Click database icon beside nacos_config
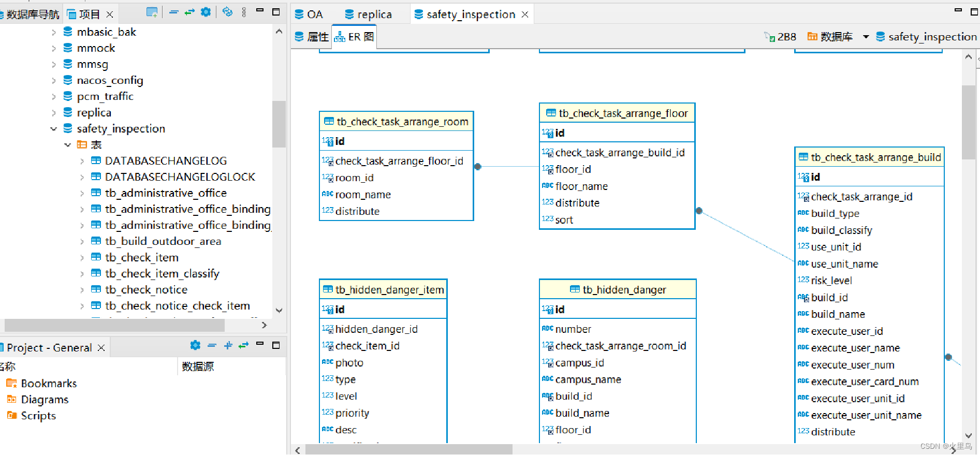 point(68,80)
